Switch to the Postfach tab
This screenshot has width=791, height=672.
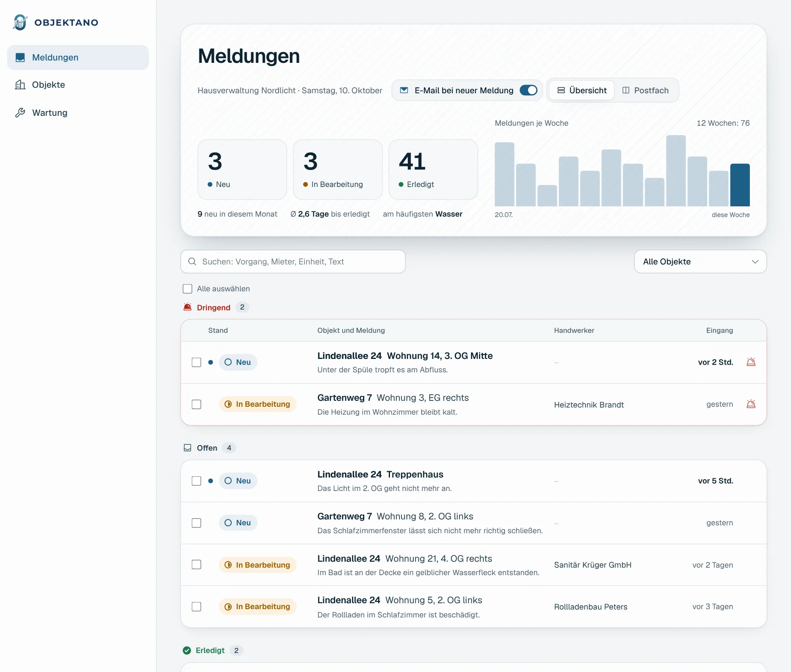coord(645,90)
